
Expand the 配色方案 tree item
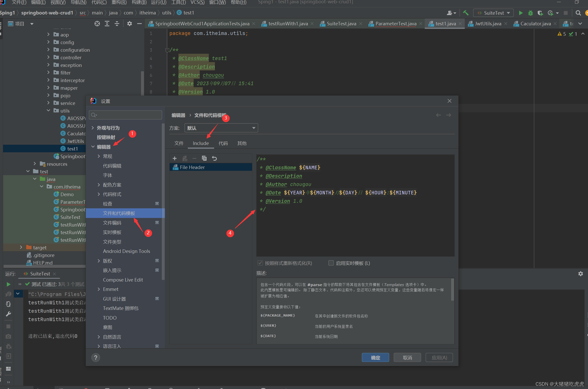[99, 185]
